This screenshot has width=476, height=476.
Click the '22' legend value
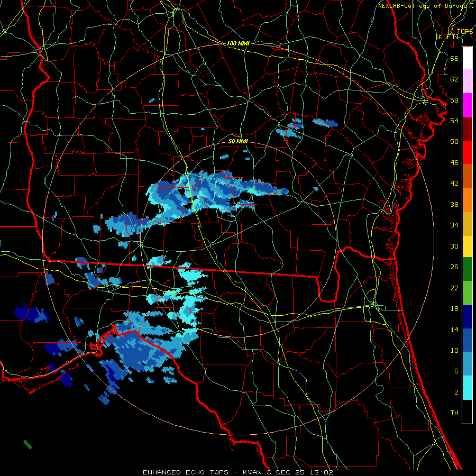(x=454, y=288)
